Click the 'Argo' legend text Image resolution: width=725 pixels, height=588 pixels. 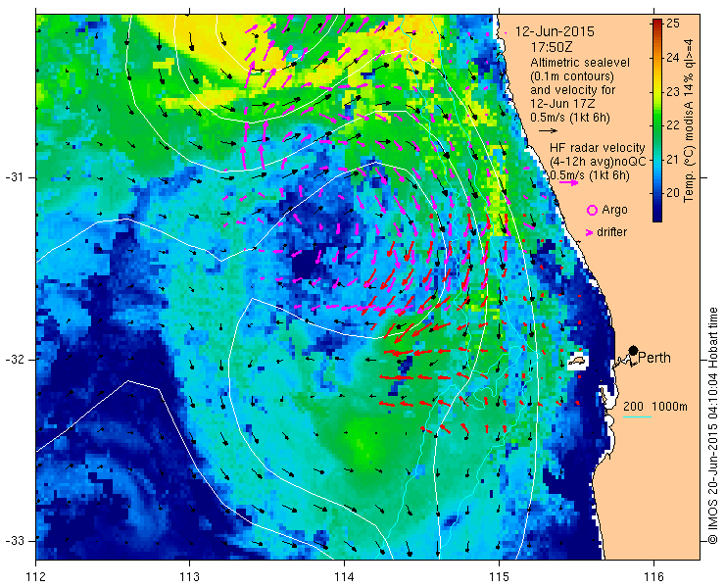coord(614,210)
